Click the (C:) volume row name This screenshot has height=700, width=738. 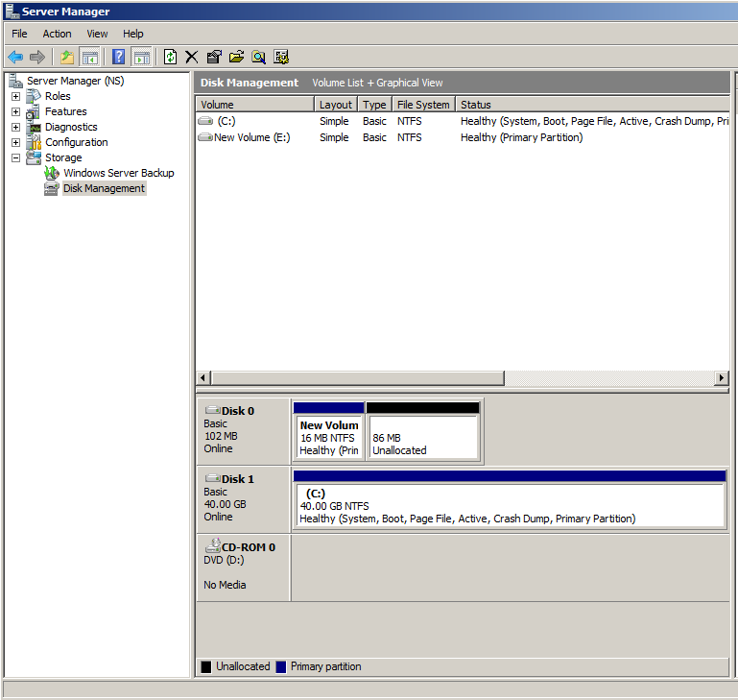(x=226, y=121)
